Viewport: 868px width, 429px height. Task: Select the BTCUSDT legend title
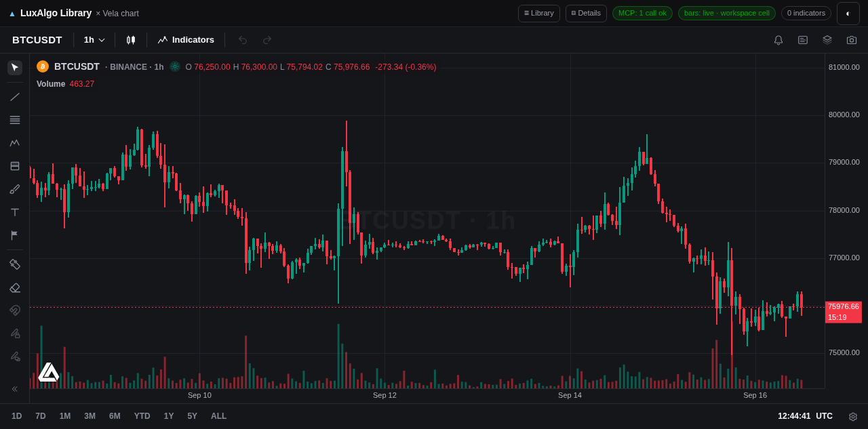point(77,66)
